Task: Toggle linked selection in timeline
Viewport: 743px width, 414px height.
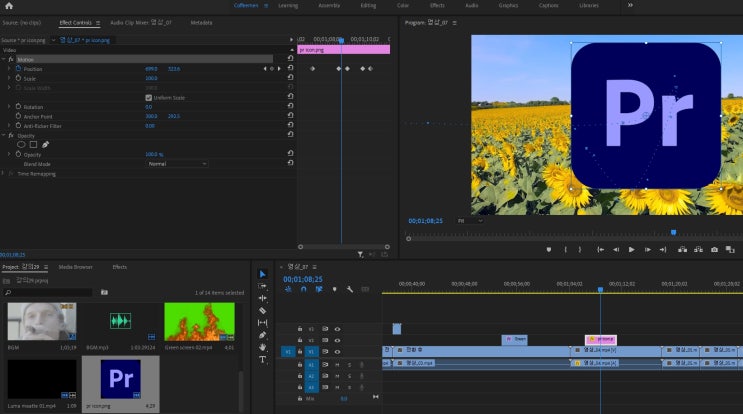Action: click(x=319, y=289)
